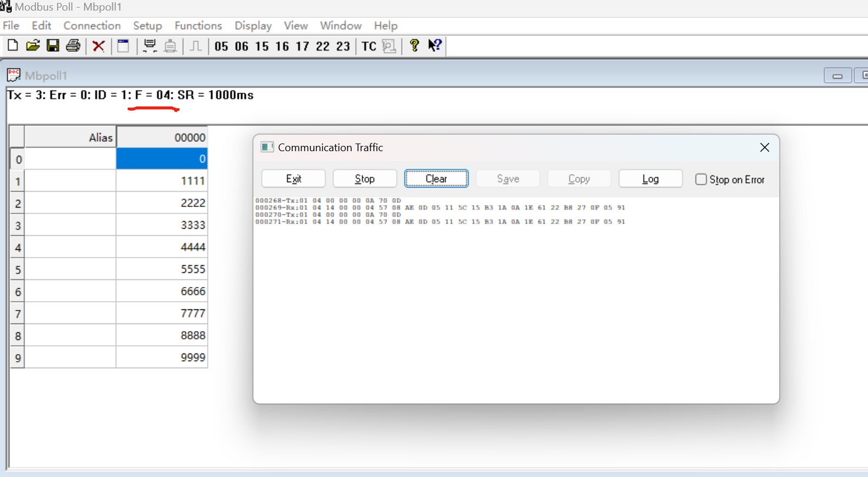Open the Functions menu

click(198, 26)
